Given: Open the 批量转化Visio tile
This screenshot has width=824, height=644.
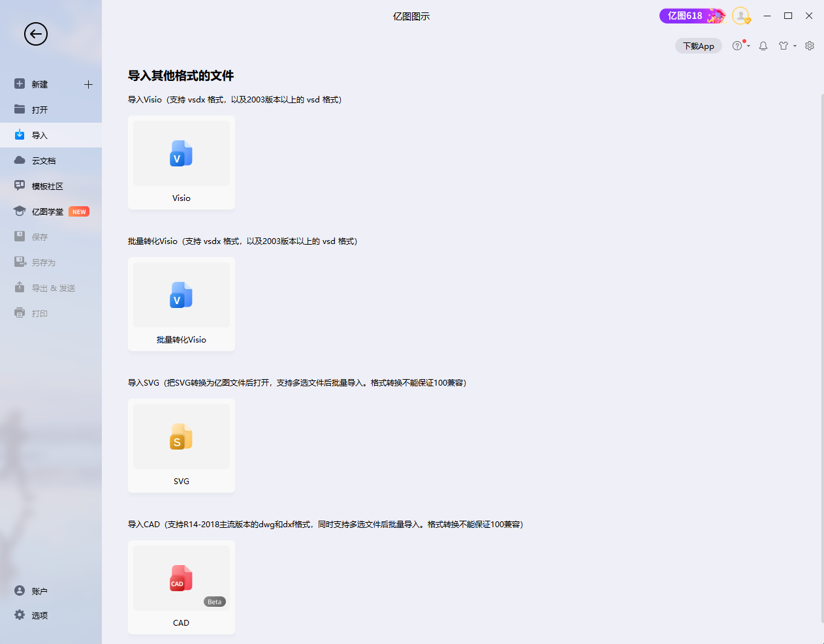Looking at the screenshot, I should coord(182,304).
